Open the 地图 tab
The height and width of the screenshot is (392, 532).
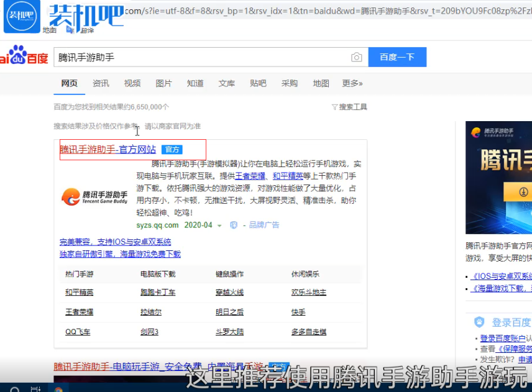tap(321, 83)
